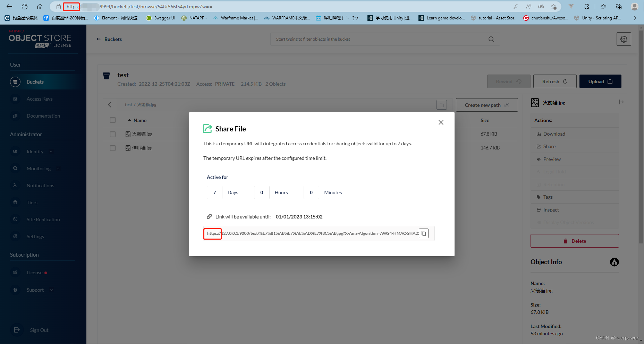Click the Upload button

click(x=600, y=81)
